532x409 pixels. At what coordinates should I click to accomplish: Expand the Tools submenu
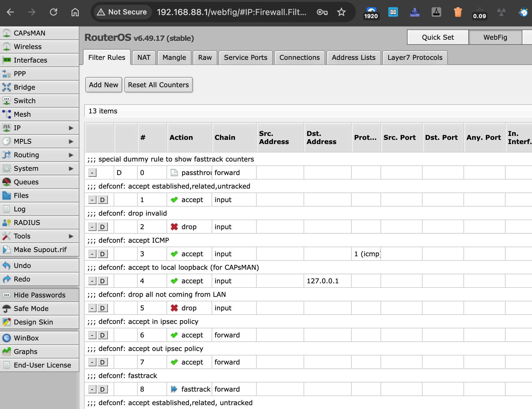pos(71,236)
